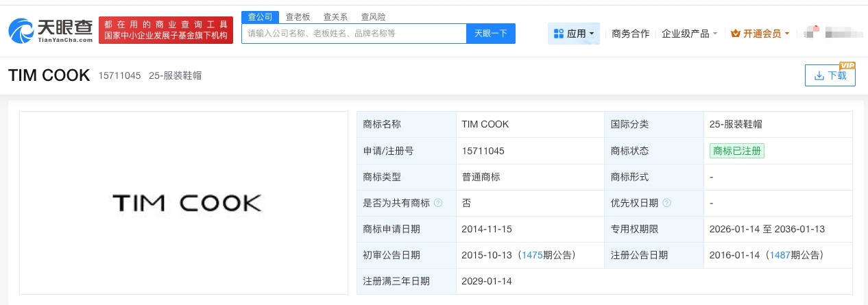Click the 商标状态 label cell

coord(653,151)
